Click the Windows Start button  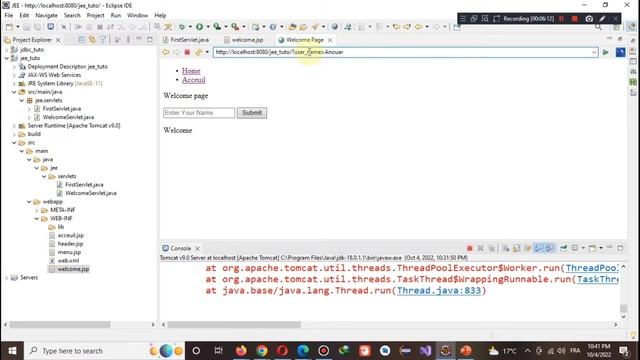12,351
